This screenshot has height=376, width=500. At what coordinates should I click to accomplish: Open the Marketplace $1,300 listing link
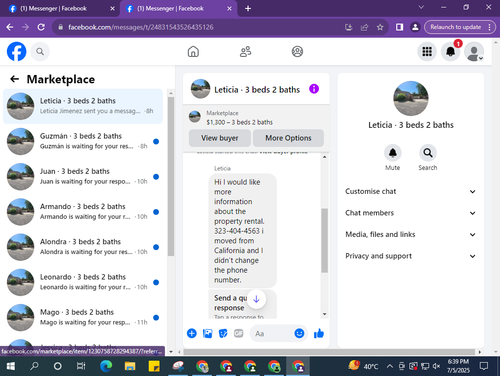coord(239,118)
